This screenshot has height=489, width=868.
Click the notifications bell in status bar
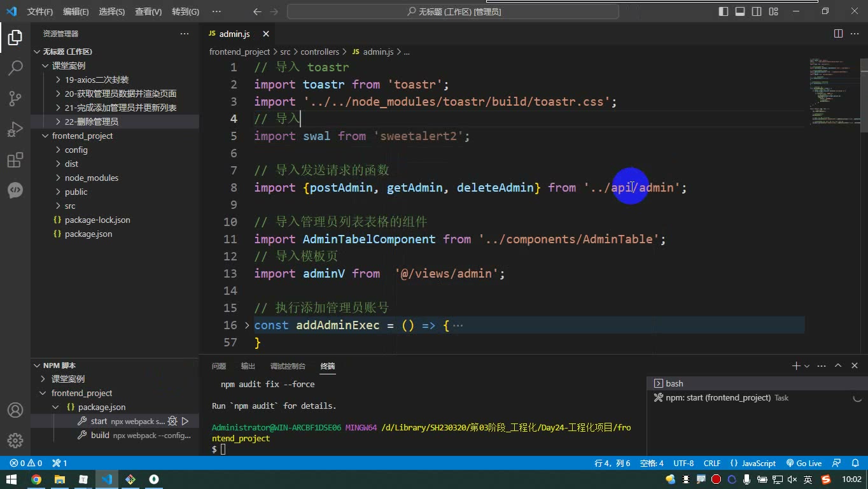click(855, 463)
